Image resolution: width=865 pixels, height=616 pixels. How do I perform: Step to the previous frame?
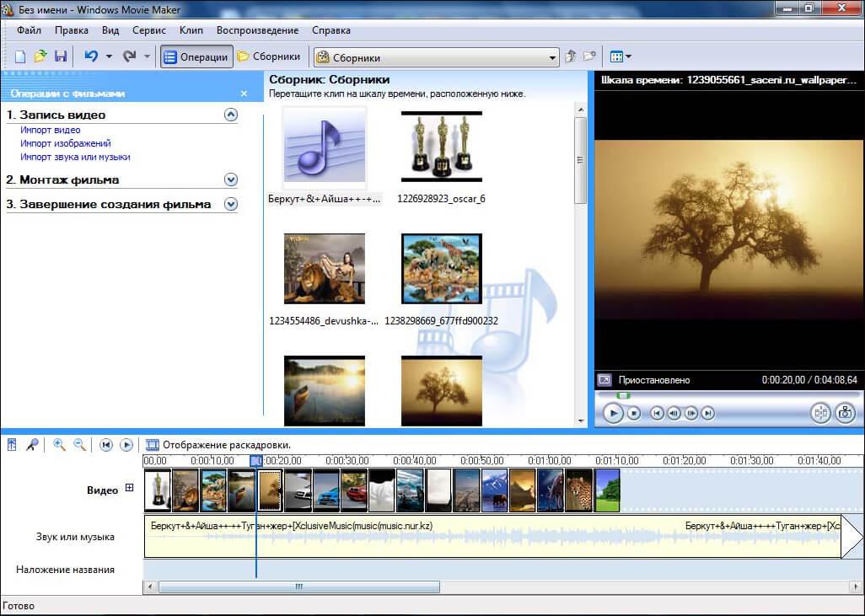click(x=674, y=413)
